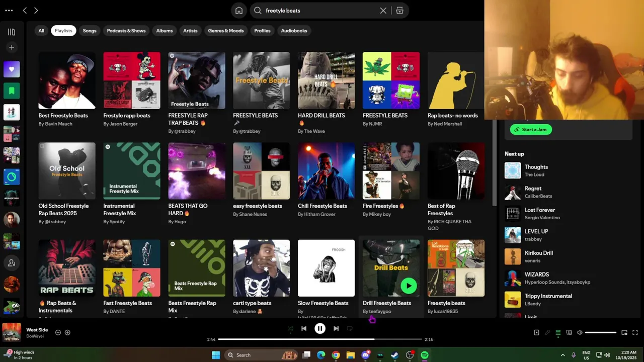Open HARD DRILL BEATS playlist cover

(326, 80)
